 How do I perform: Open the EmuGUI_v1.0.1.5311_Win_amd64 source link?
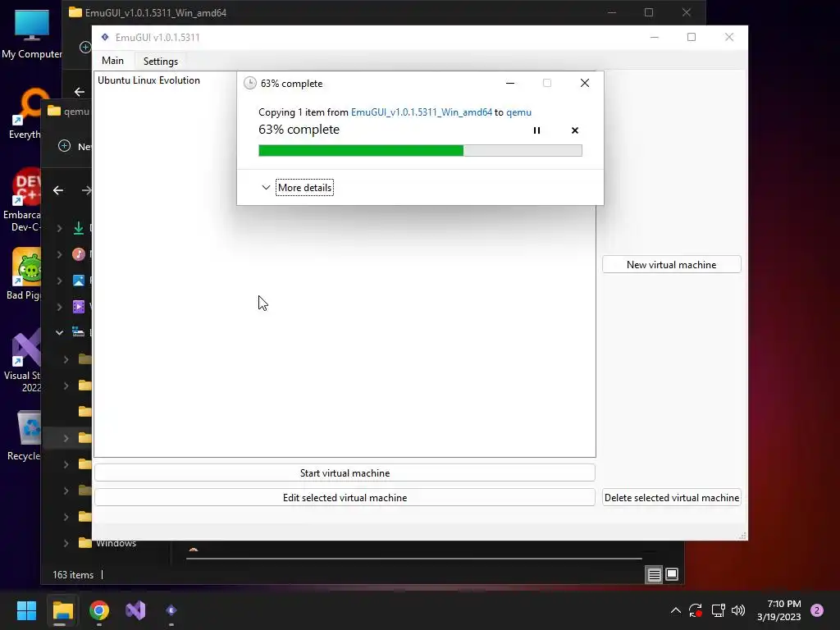(x=421, y=112)
